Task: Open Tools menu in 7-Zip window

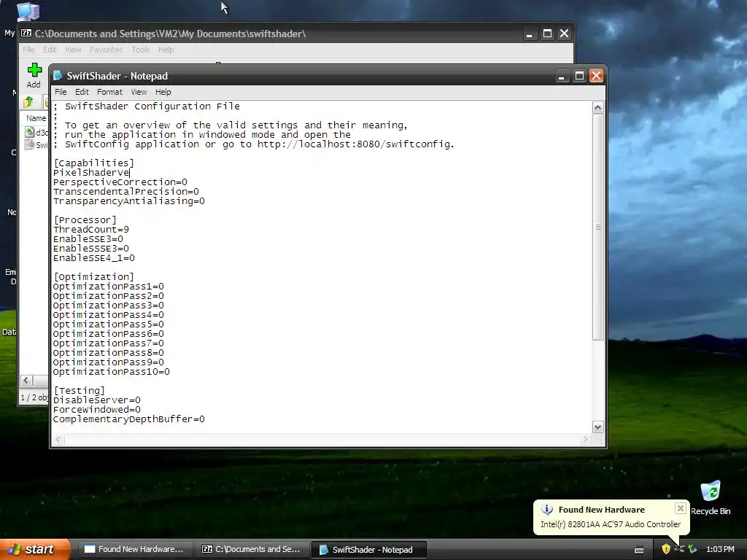Action: click(141, 50)
